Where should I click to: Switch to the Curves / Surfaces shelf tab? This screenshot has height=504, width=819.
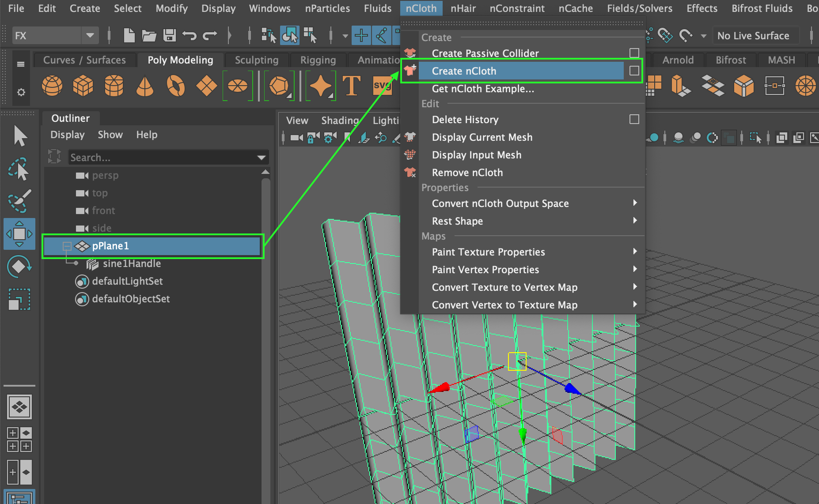coord(84,60)
